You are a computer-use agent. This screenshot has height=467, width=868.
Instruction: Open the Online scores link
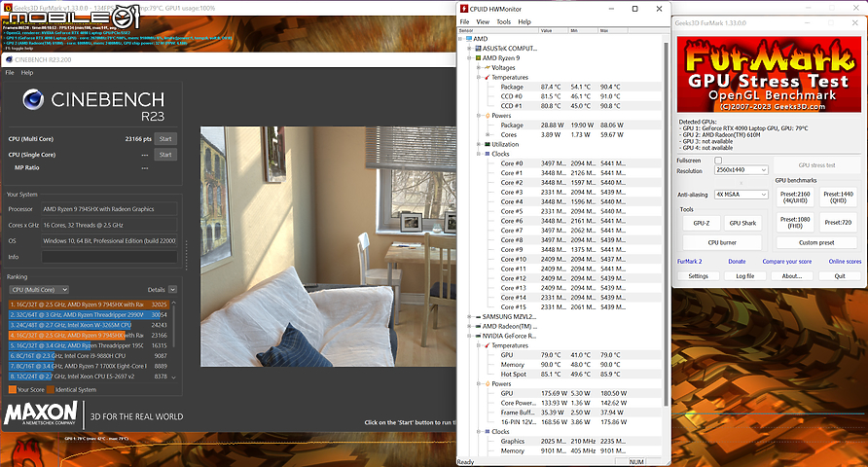[845, 261]
